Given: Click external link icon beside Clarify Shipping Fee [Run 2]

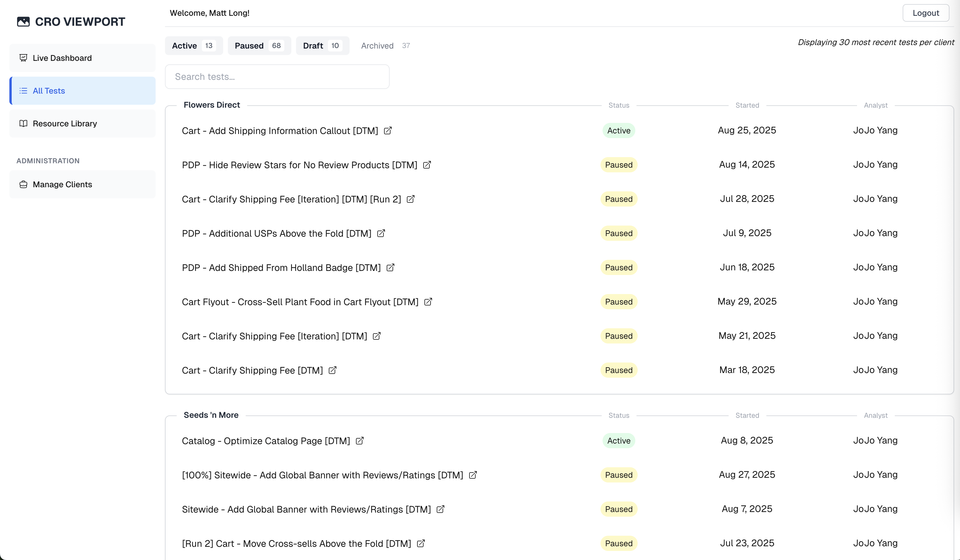Looking at the screenshot, I should pyautogui.click(x=410, y=199).
